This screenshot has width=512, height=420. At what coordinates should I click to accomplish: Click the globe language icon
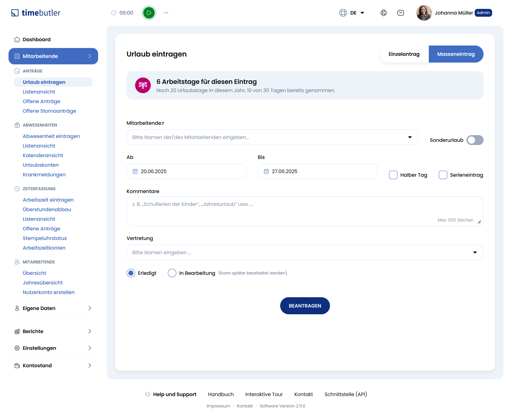point(343,13)
